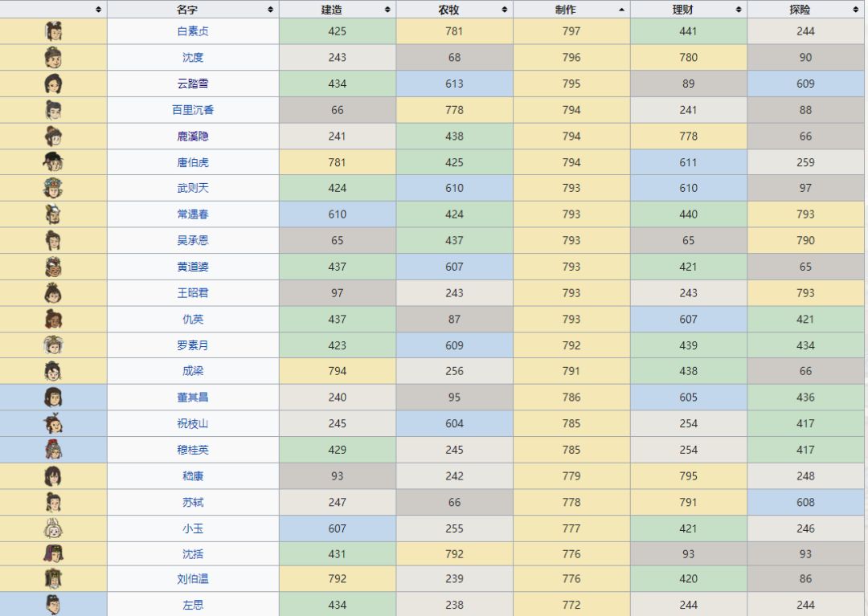Click the 罗素月 avatar image
This screenshot has width=868, height=616.
[x=54, y=345]
